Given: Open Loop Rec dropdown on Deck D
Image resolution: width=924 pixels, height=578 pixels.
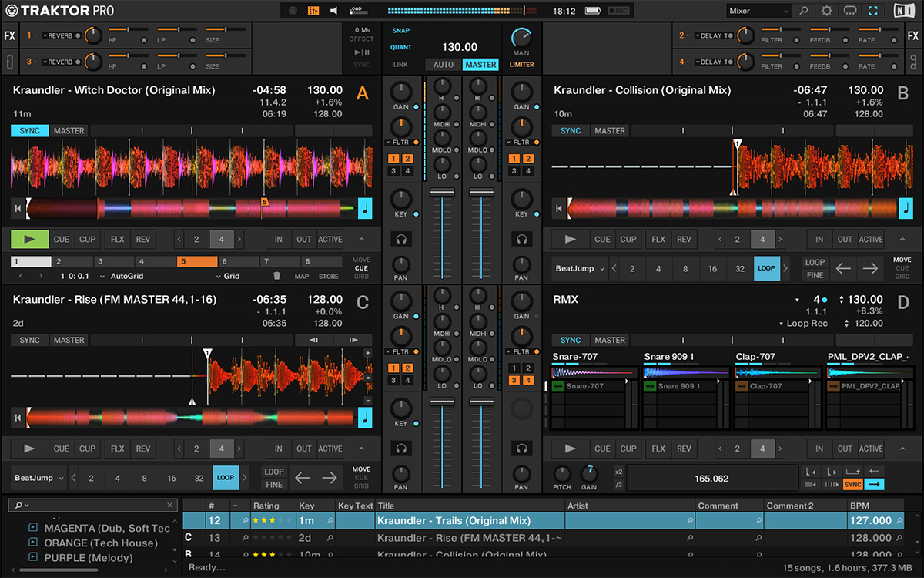Looking at the screenshot, I should (802, 324).
